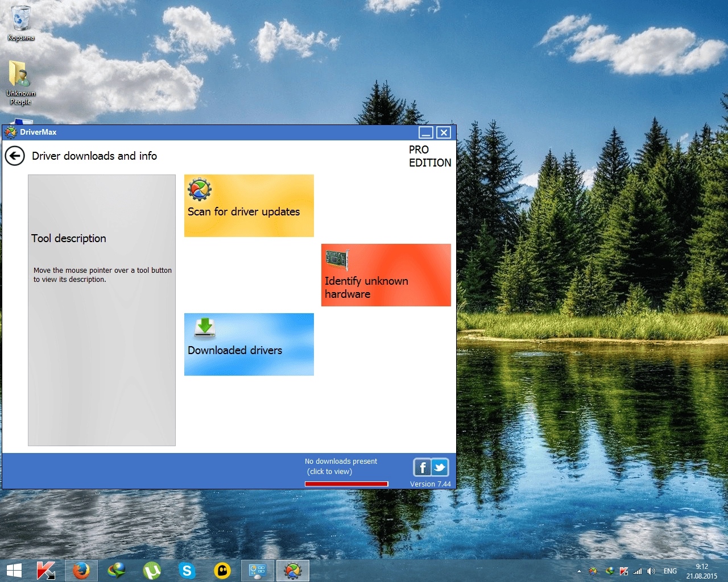Close the DriverMax window
This screenshot has height=582, width=728.
click(444, 132)
